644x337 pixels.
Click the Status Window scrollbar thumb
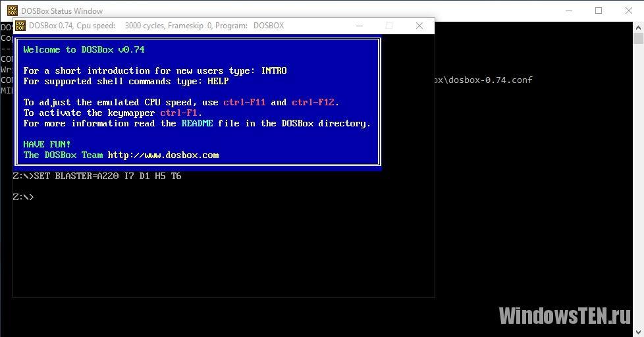[638, 39]
